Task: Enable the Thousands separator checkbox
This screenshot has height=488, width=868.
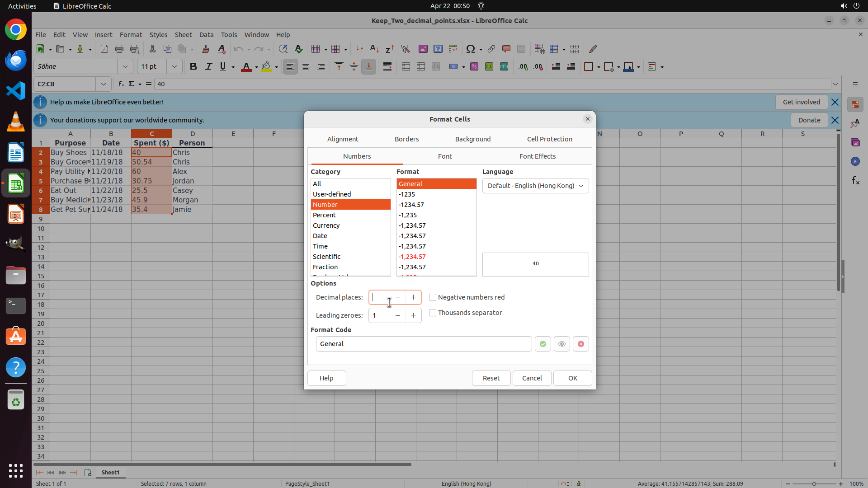Action: (x=433, y=313)
